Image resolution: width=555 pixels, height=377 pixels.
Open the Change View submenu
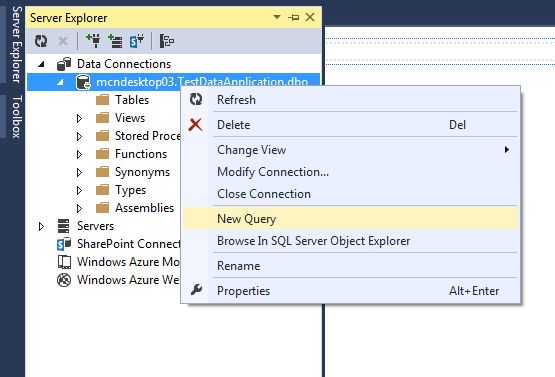pos(350,150)
